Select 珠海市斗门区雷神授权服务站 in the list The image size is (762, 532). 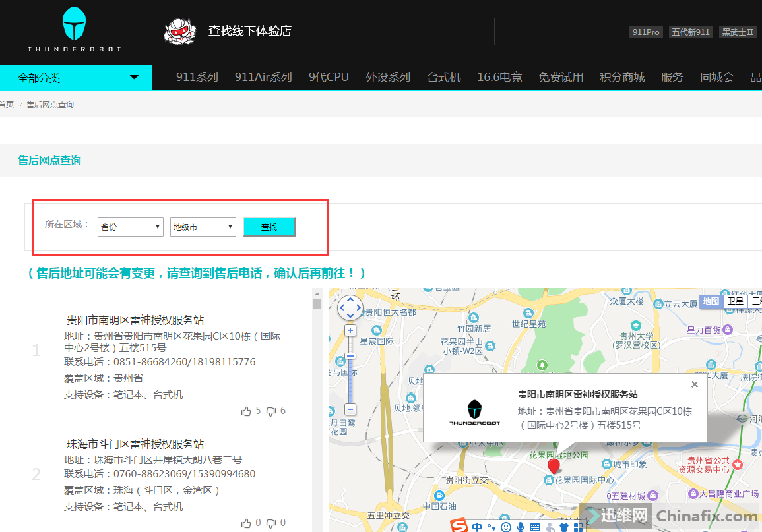[x=135, y=444]
